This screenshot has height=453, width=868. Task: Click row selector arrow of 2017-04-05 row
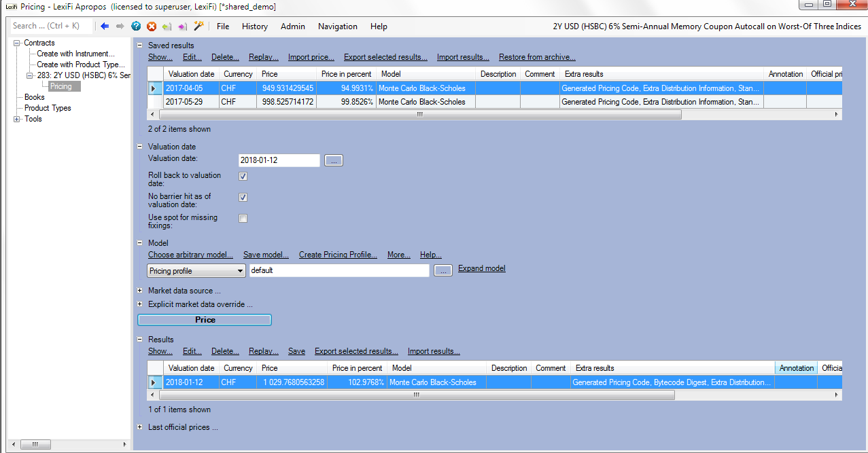(x=156, y=88)
